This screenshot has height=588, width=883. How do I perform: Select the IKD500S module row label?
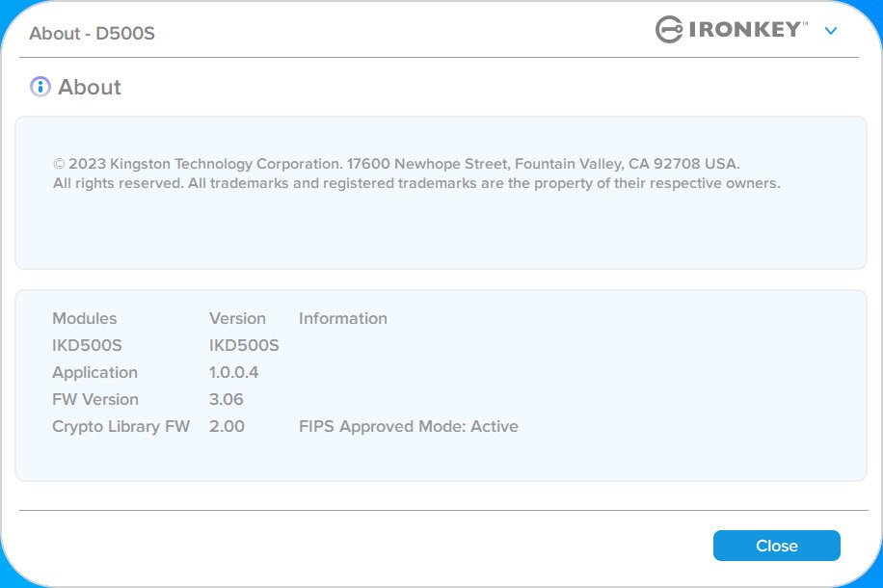(87, 345)
